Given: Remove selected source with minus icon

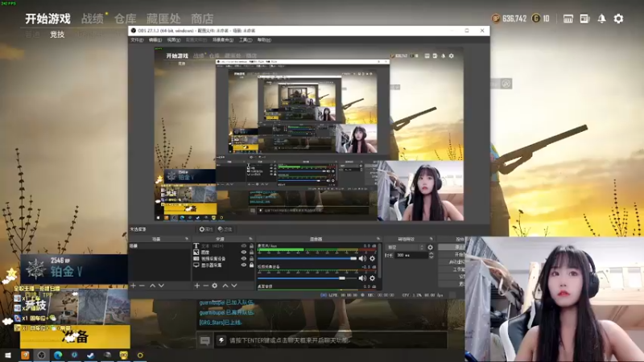Looking at the screenshot, I should (206, 286).
